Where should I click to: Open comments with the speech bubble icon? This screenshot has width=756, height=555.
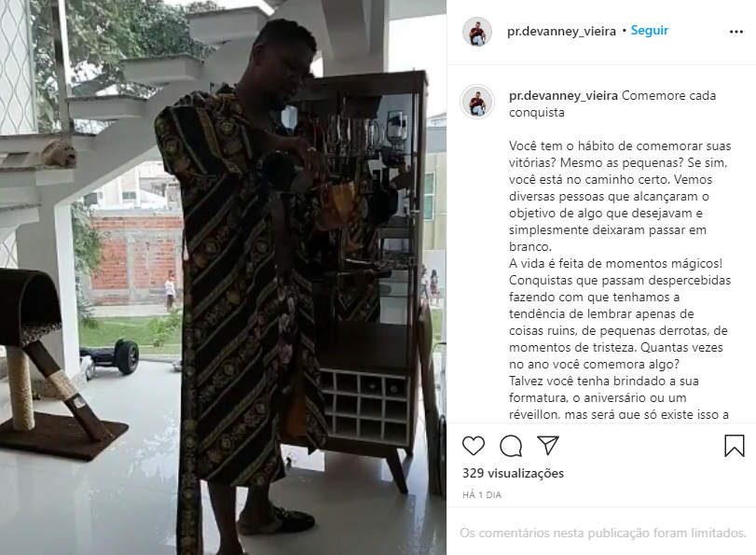(511, 446)
